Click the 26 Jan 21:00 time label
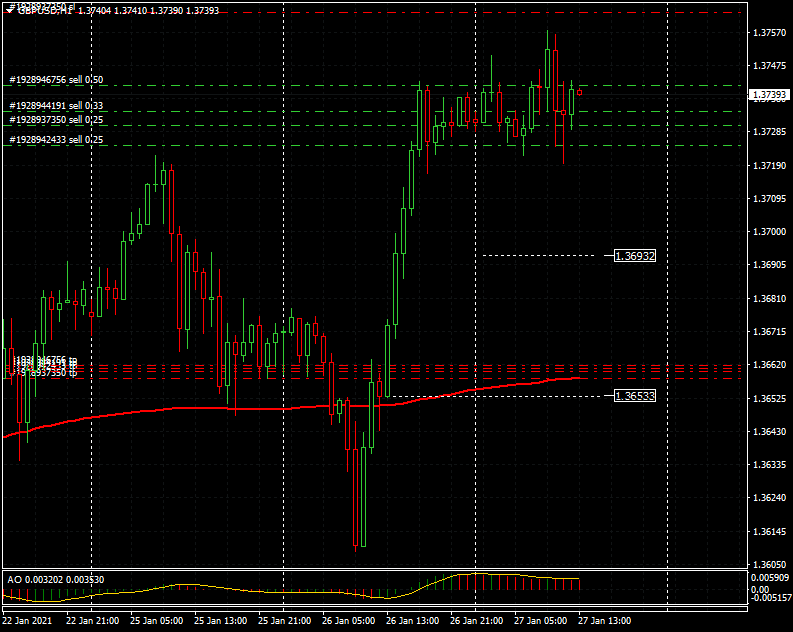 coord(476,621)
